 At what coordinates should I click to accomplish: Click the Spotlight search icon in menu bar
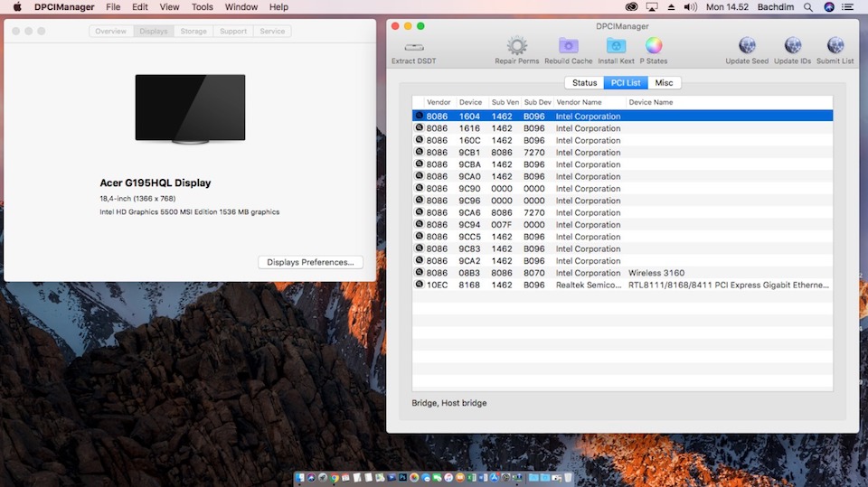pos(810,7)
